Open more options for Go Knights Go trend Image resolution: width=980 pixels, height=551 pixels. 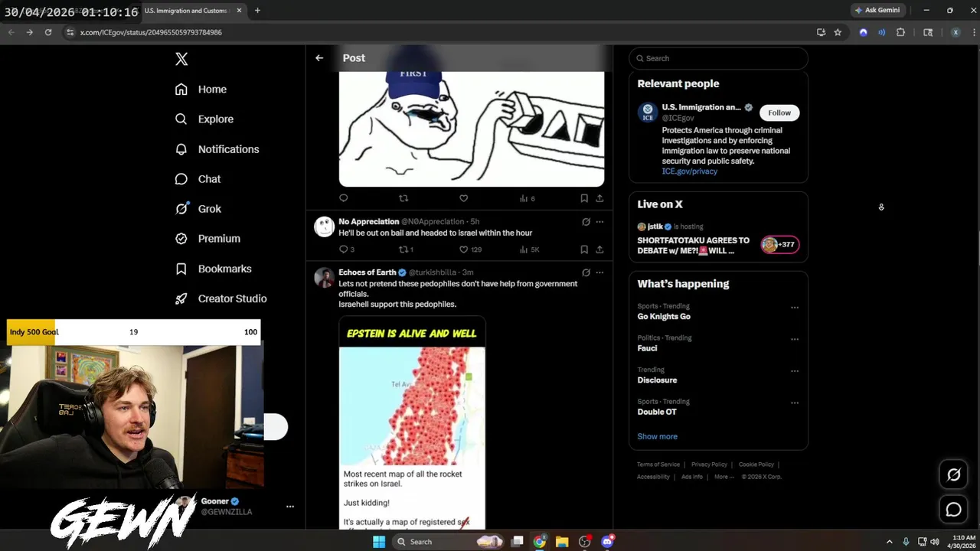tap(794, 308)
